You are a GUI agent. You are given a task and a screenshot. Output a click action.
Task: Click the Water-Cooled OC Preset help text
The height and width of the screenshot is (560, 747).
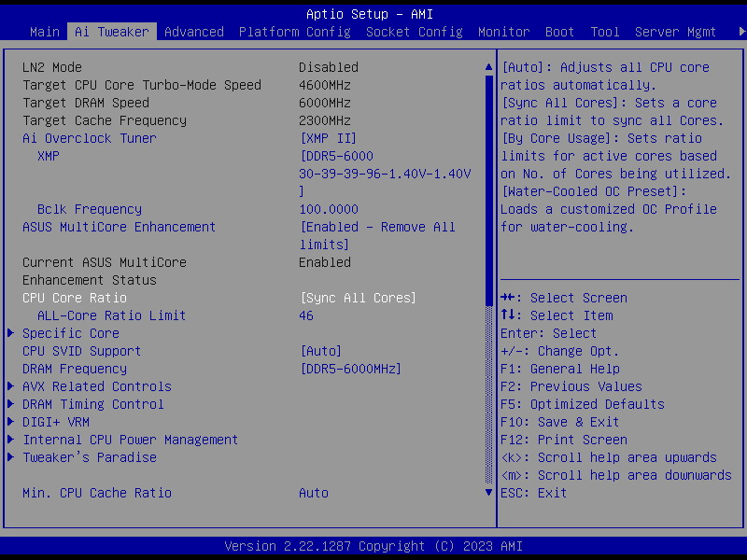tap(609, 209)
